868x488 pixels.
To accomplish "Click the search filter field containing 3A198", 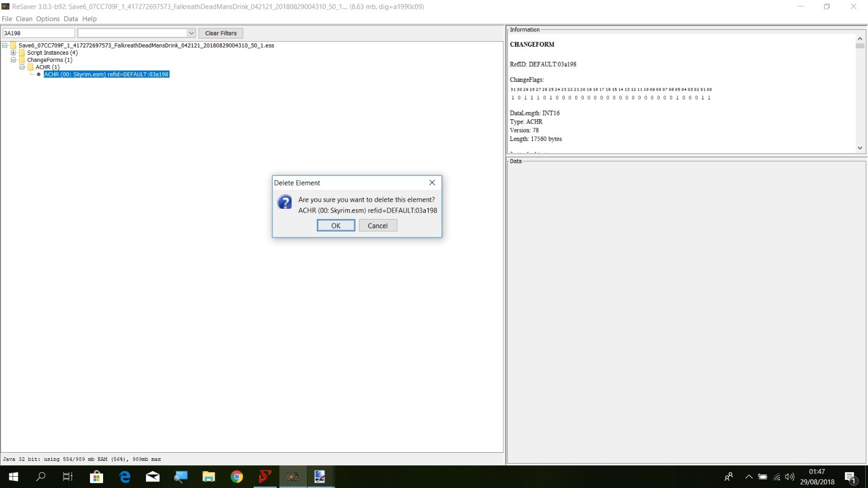I will click(x=39, y=33).
